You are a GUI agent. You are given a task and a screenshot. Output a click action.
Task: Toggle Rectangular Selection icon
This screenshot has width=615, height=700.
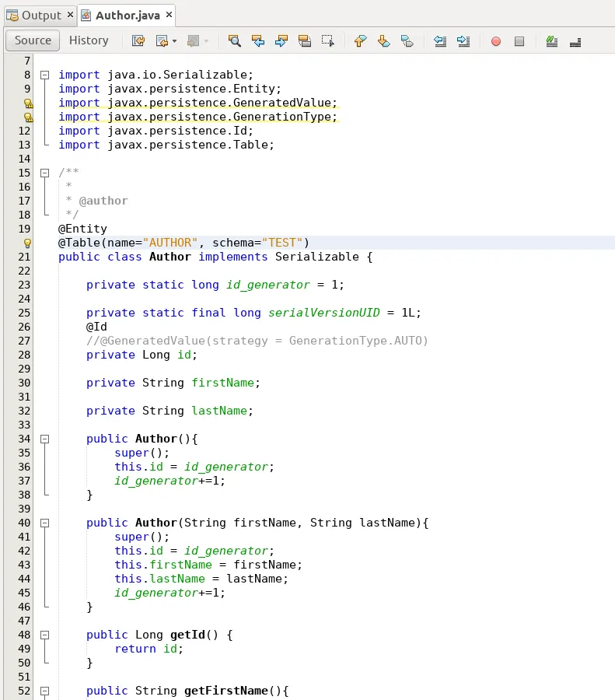click(x=328, y=41)
